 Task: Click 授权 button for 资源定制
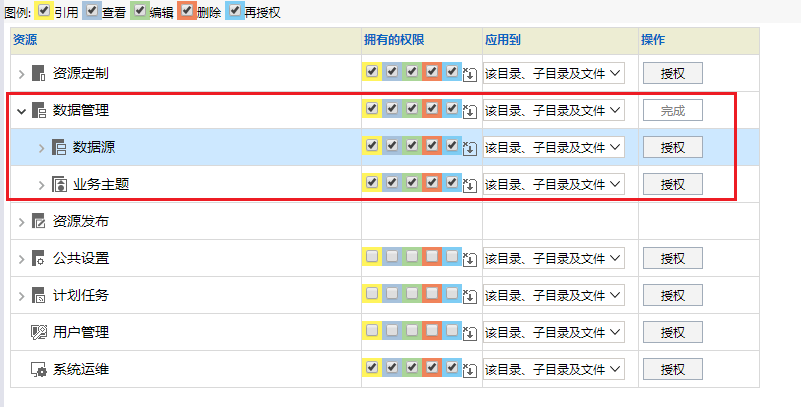672,73
